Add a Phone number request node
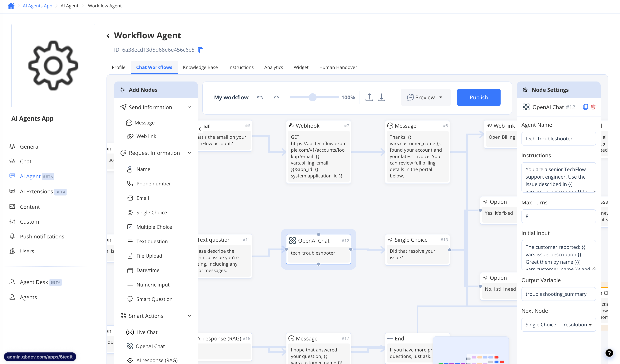The width and height of the screenshot is (620, 364). [x=149, y=184]
